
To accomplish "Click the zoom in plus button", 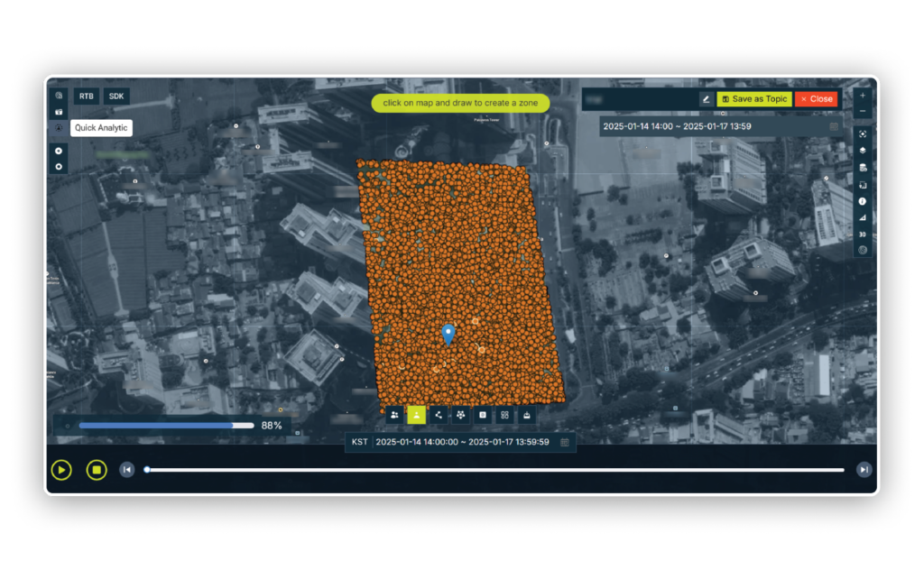I will [x=863, y=95].
